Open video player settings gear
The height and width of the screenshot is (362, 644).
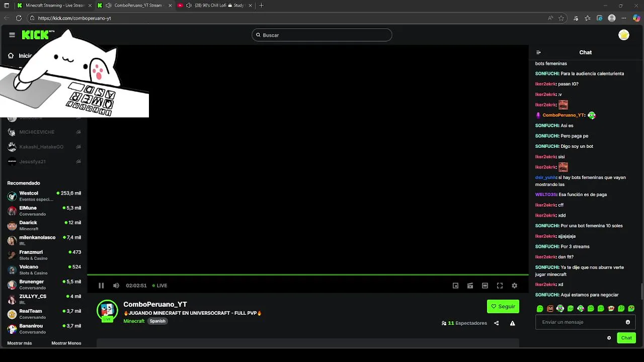tap(514, 286)
